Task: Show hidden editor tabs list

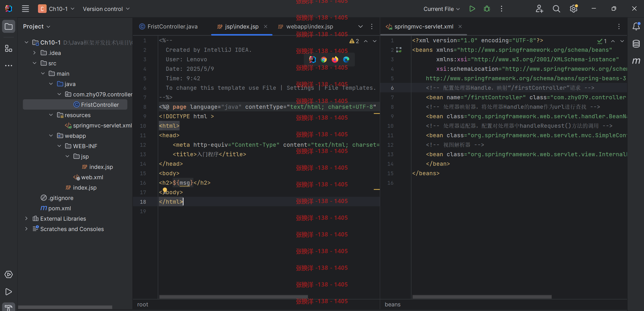Action: click(x=360, y=26)
